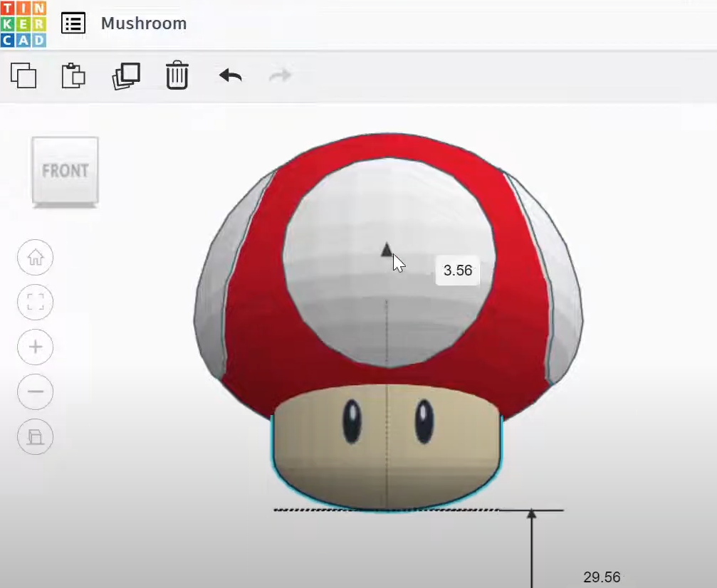Paste the copied shape

point(73,76)
